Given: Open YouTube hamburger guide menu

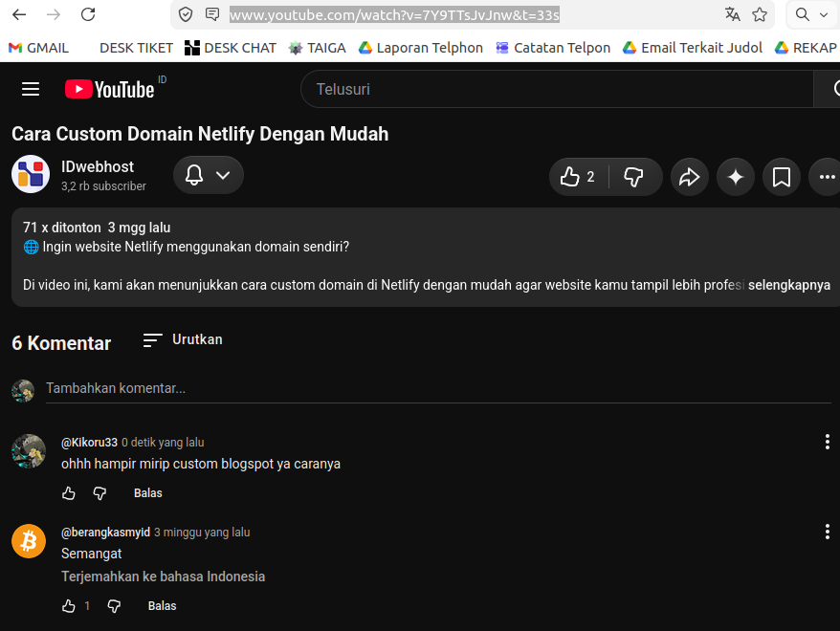Looking at the screenshot, I should [31, 89].
